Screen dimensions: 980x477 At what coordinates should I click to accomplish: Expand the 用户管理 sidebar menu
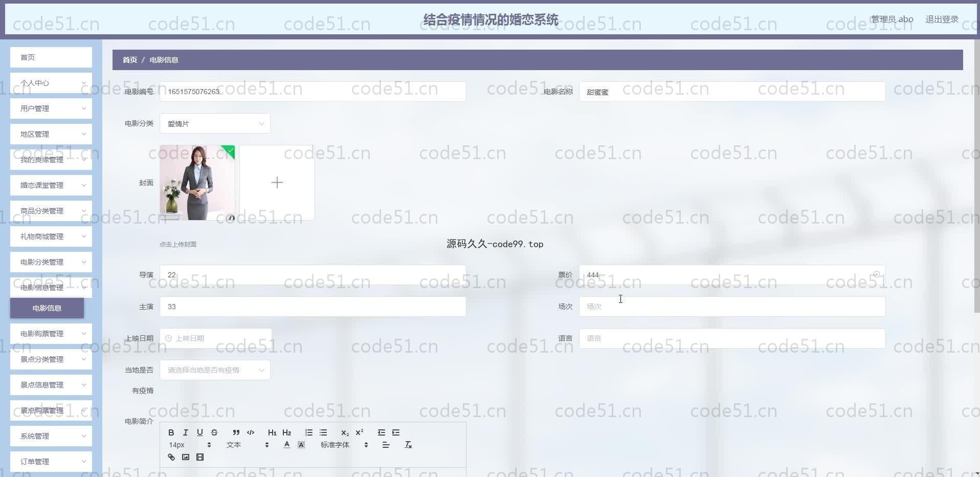(x=51, y=109)
